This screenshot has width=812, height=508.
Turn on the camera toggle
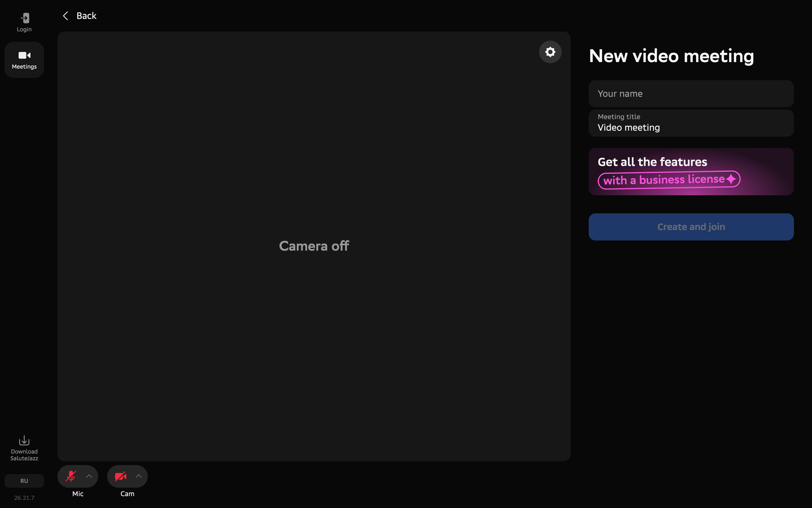120,476
